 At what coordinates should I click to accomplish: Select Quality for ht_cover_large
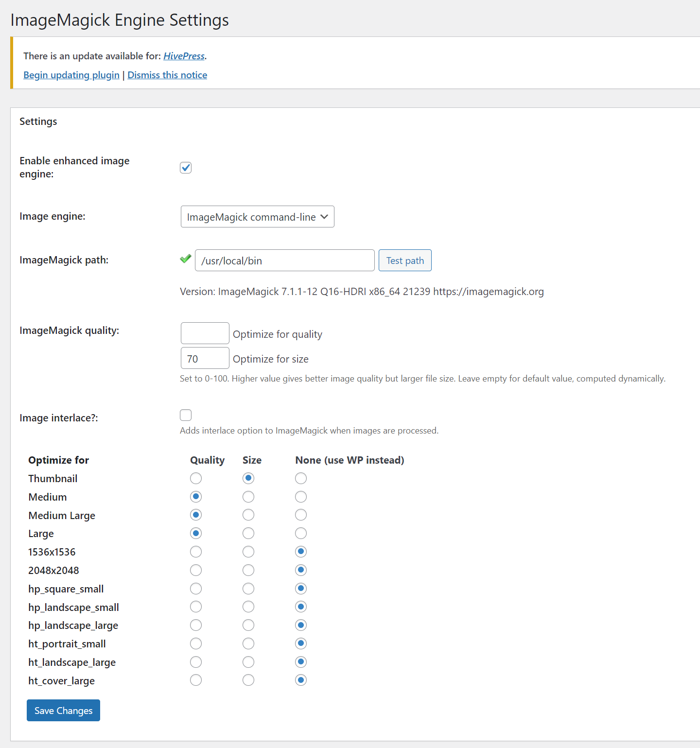click(x=196, y=680)
